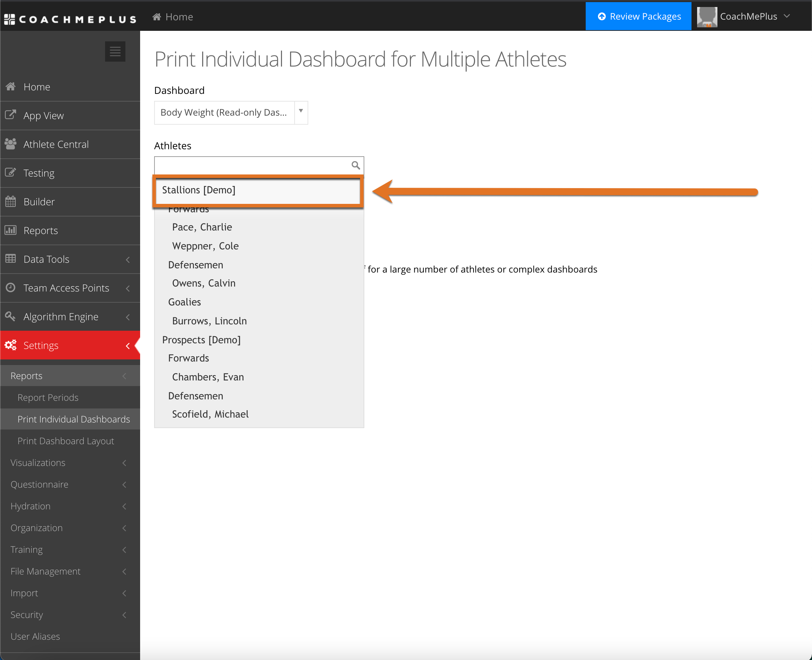Open Athlete Central in the sidebar
Image resolution: width=812 pixels, height=660 pixels.
click(x=70, y=144)
